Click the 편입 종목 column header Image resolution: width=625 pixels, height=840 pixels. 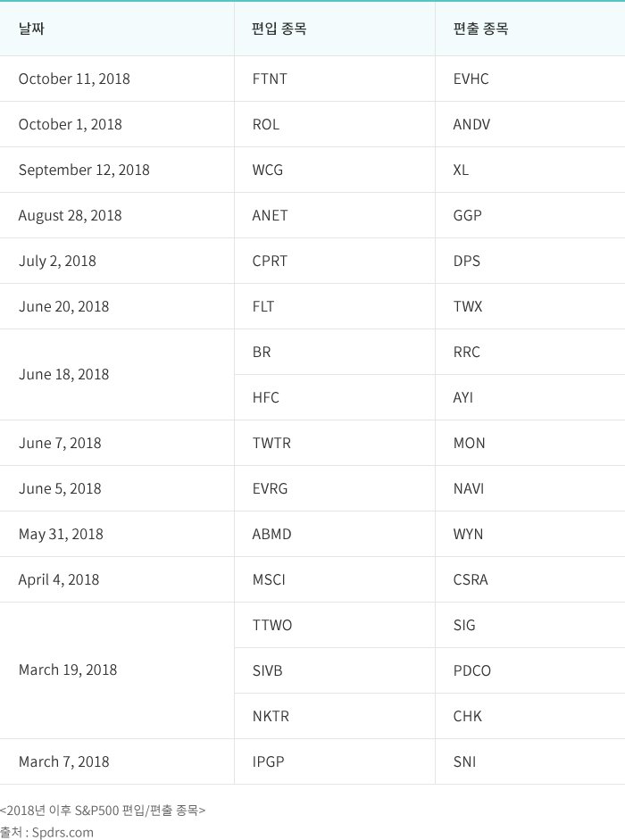tap(279, 29)
